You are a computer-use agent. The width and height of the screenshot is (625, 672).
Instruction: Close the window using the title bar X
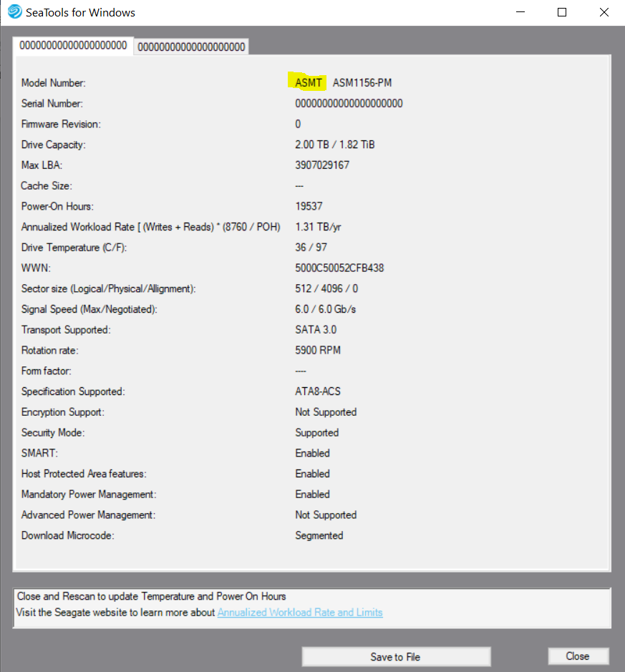[604, 12]
